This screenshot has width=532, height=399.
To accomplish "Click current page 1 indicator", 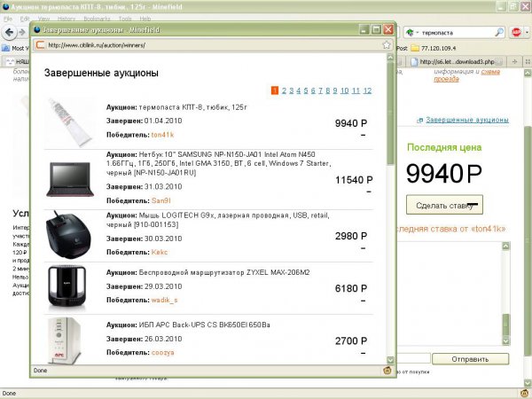I will [275, 90].
